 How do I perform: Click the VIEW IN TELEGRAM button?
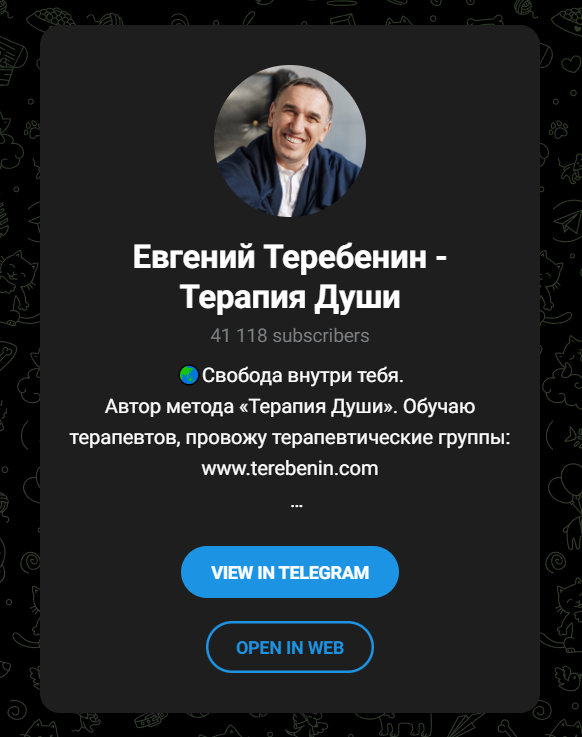[290, 572]
